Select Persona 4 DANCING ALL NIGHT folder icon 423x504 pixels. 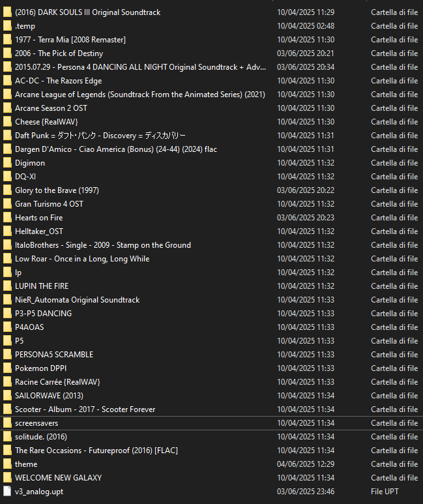(7, 67)
